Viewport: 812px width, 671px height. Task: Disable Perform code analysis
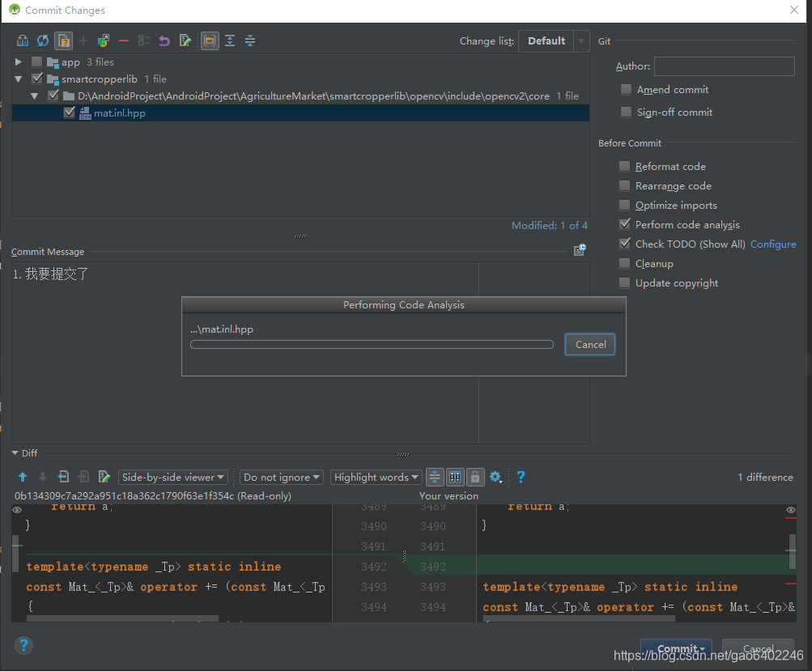[625, 224]
